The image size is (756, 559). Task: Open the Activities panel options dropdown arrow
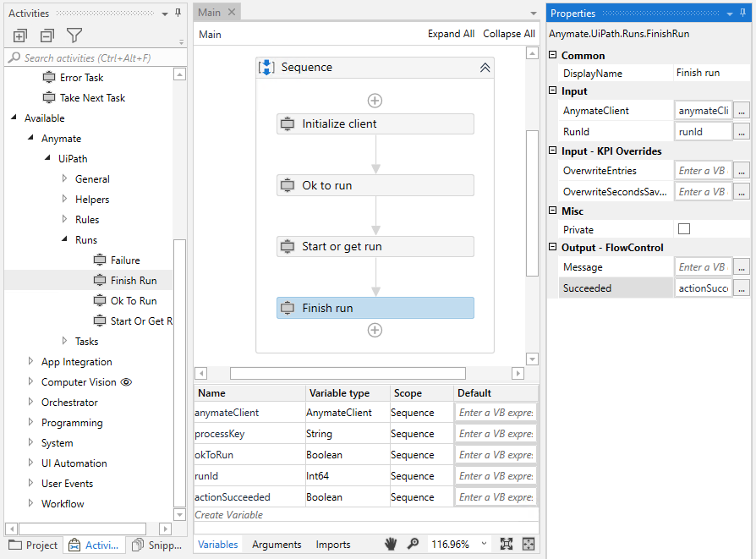tap(165, 14)
